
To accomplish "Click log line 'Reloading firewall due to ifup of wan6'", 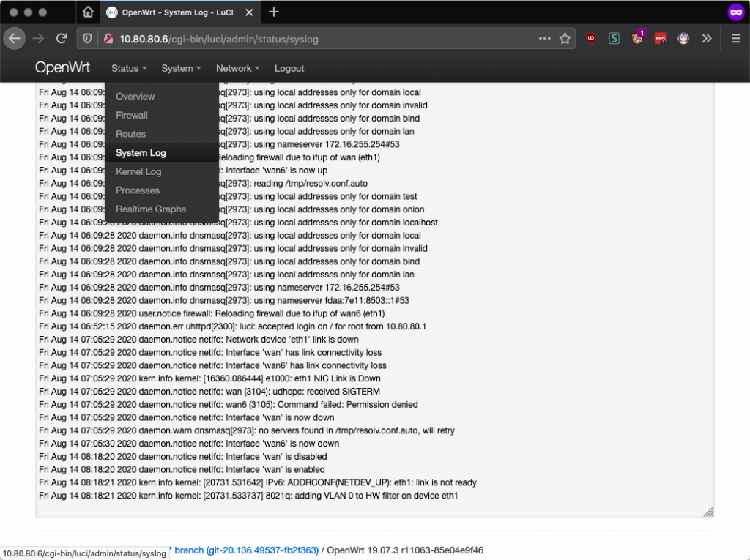I will 212,314.
